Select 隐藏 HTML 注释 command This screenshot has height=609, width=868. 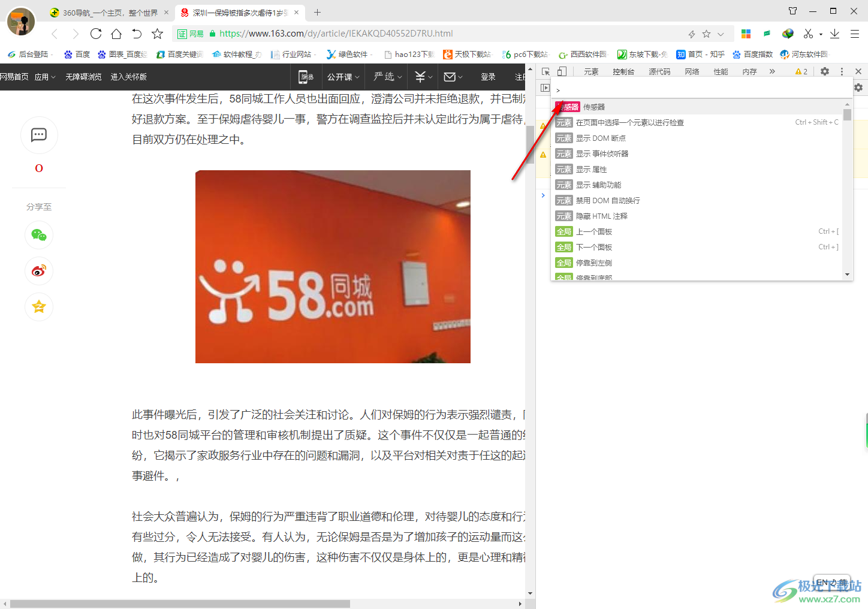coord(697,216)
